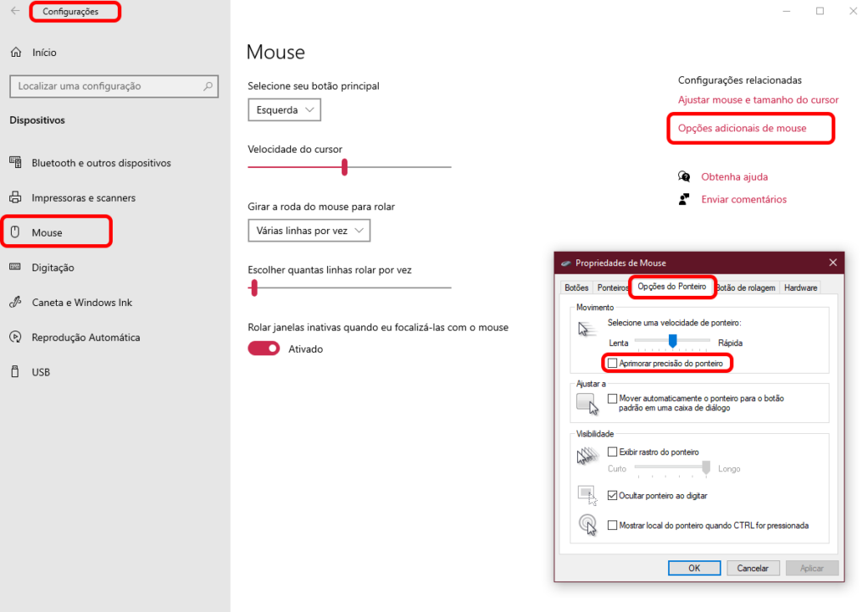The image size is (868, 612).
Task: Expand the Várias linhas por vez dropdown
Action: 309,231
